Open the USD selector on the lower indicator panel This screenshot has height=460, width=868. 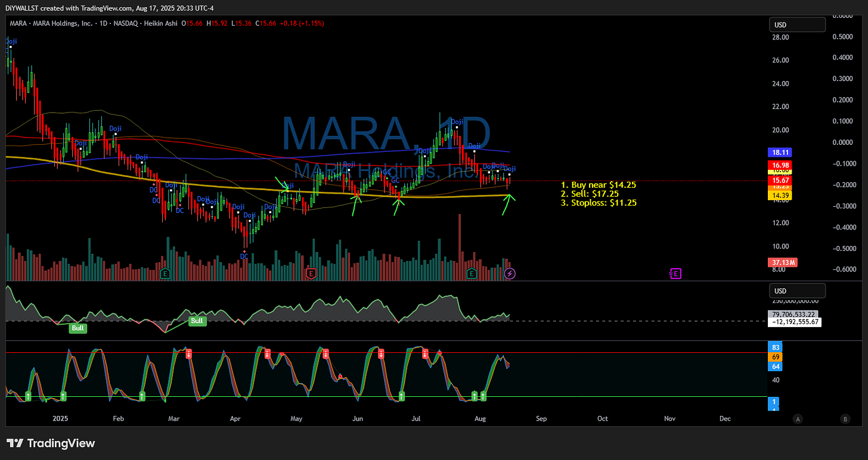[x=797, y=290]
